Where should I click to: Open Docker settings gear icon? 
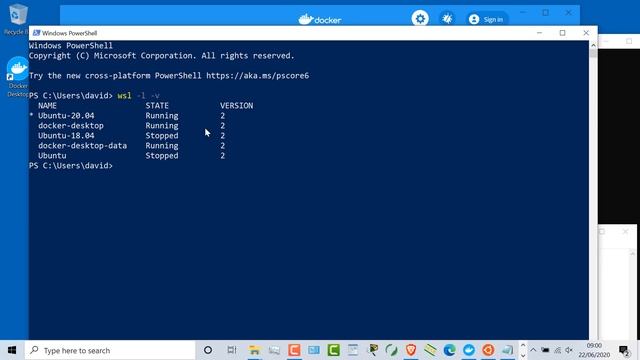420,18
